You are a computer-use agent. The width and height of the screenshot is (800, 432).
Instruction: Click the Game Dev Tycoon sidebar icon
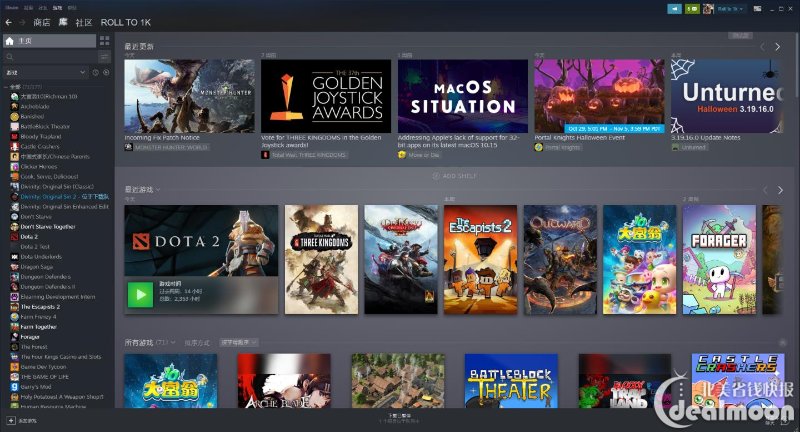15,367
